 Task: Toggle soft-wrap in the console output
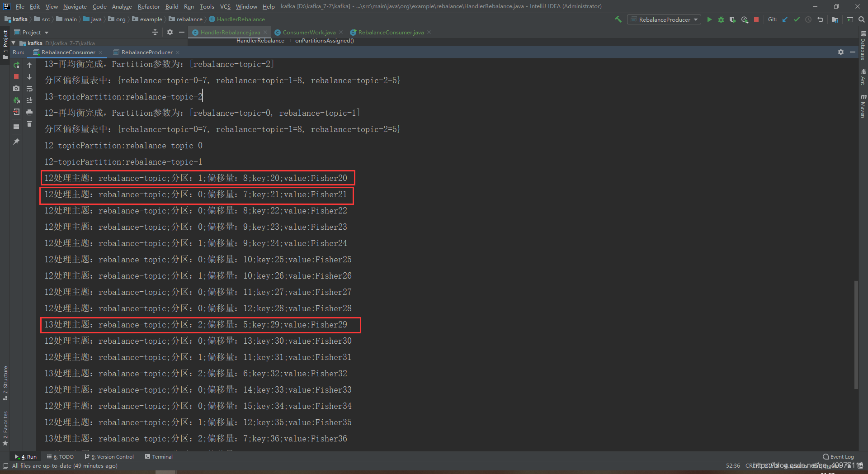pos(29,89)
